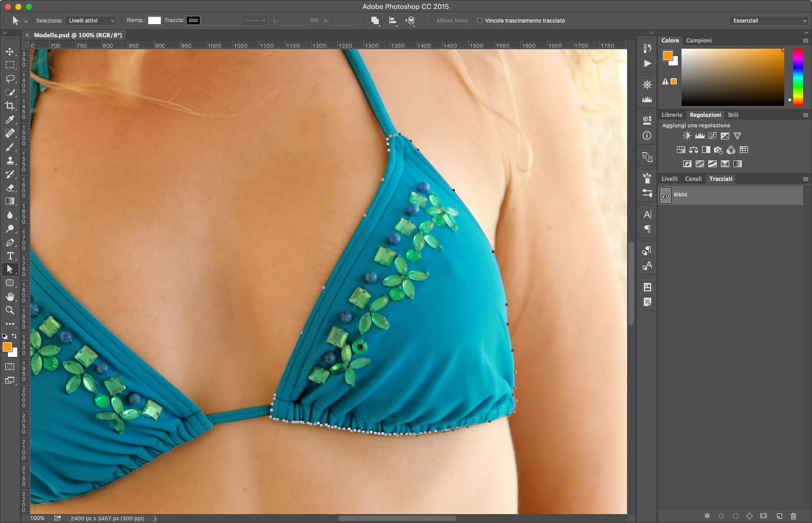Open the Info panel icon
This screenshot has width=812, height=523.
click(647, 136)
